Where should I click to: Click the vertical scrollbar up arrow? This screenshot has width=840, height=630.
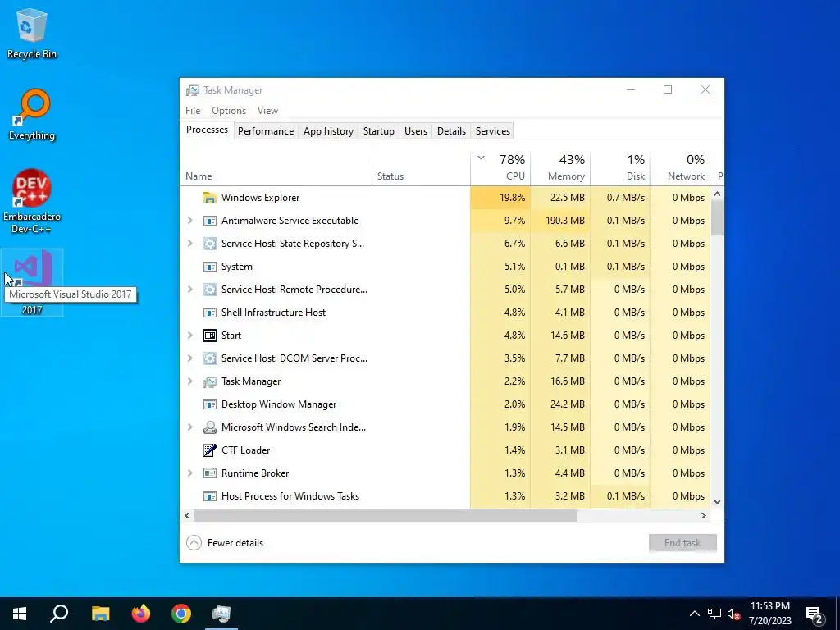[717, 194]
